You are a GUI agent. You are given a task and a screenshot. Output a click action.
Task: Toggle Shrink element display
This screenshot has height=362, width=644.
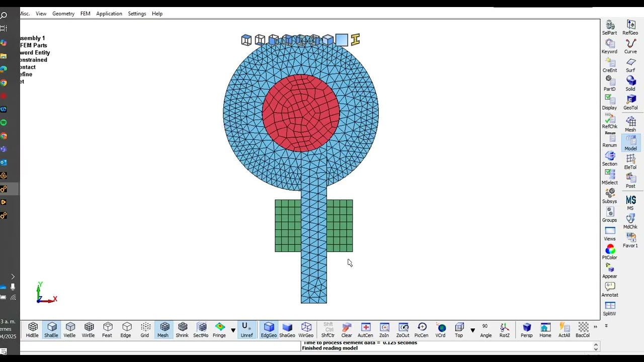(x=182, y=330)
